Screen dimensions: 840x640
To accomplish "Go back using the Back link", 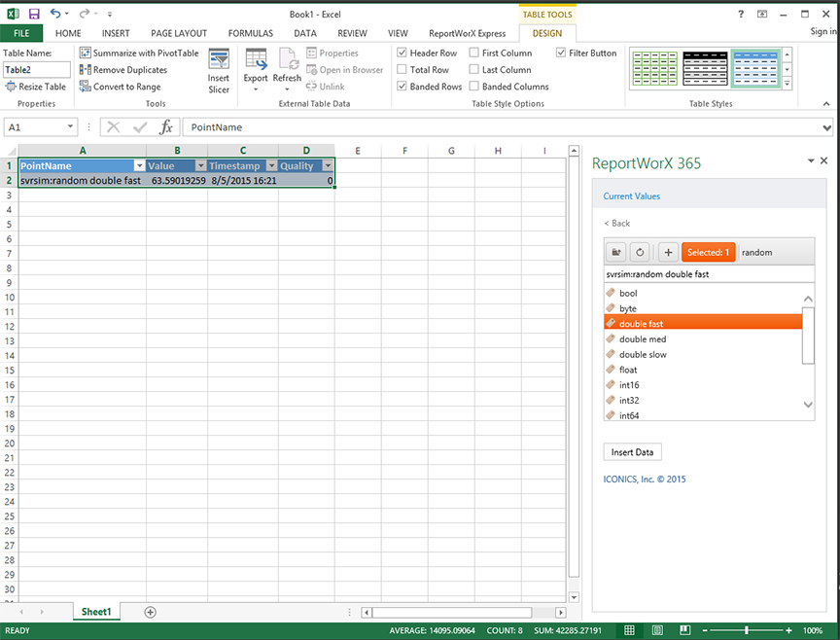I will 617,224.
